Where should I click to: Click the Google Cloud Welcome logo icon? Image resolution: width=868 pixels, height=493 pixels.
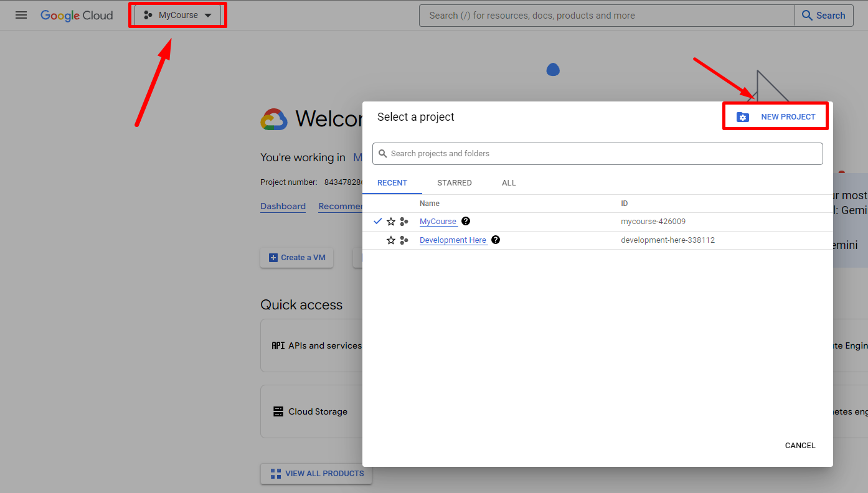(274, 119)
